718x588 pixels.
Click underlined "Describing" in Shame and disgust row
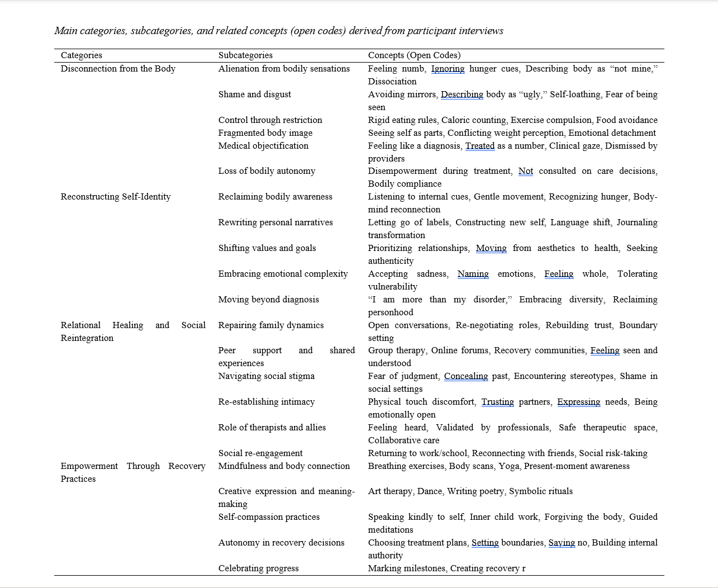462,94
